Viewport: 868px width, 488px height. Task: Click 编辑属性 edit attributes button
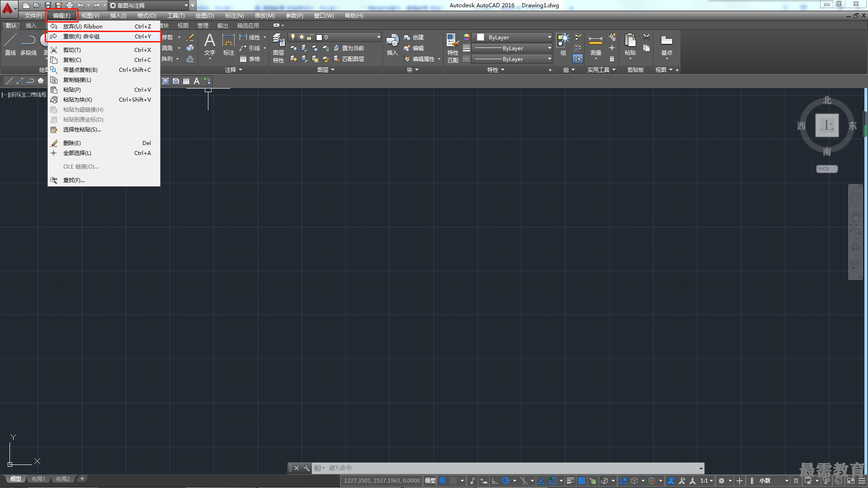point(419,59)
